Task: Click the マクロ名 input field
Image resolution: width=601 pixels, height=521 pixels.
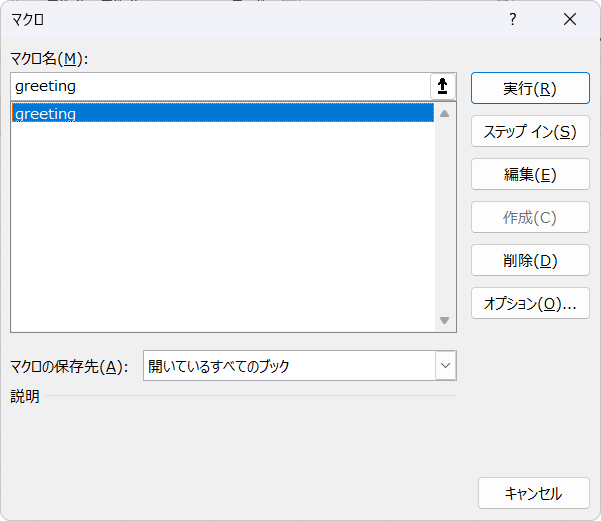Action: [221, 86]
